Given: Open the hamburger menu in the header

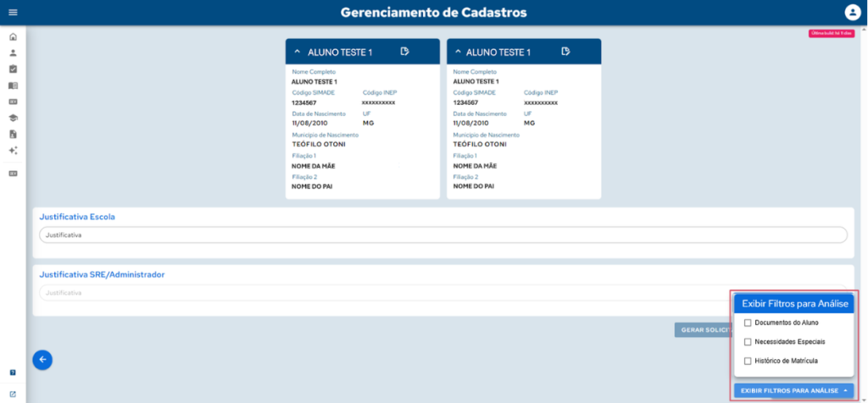Looking at the screenshot, I should pos(13,12).
